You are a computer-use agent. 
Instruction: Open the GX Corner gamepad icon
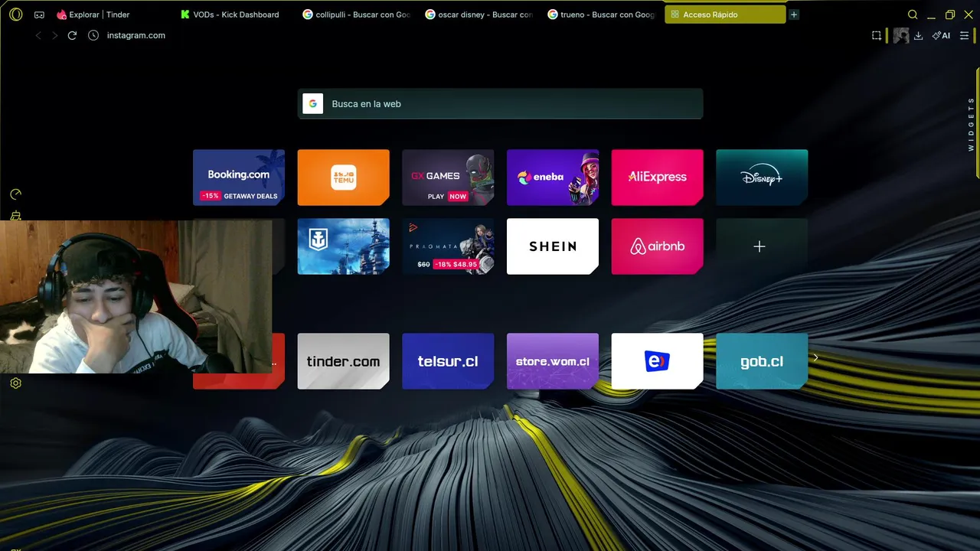click(39, 15)
